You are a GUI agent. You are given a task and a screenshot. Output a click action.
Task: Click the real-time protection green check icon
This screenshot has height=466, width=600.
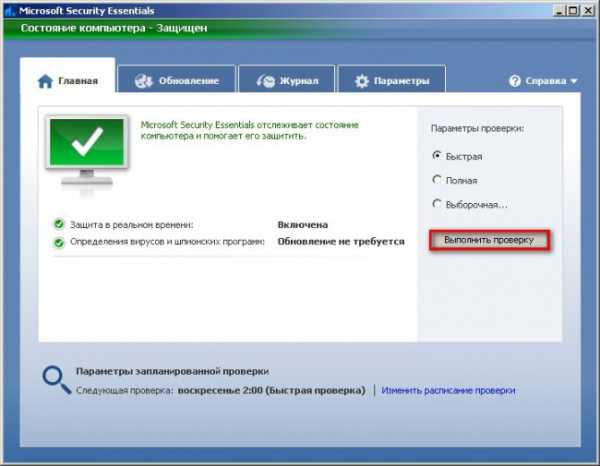pyautogui.click(x=59, y=224)
